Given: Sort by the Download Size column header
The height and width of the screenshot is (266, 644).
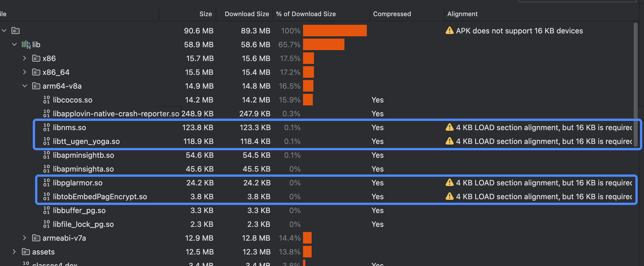Looking at the screenshot, I should 247,14.
